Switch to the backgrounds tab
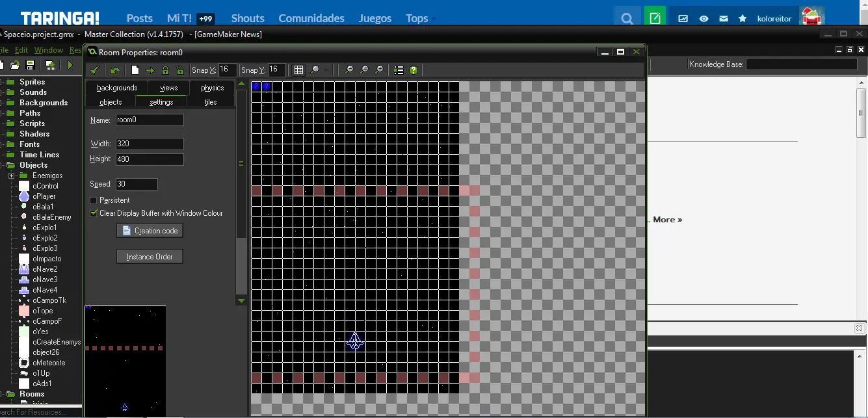The image size is (868, 418). pos(117,88)
